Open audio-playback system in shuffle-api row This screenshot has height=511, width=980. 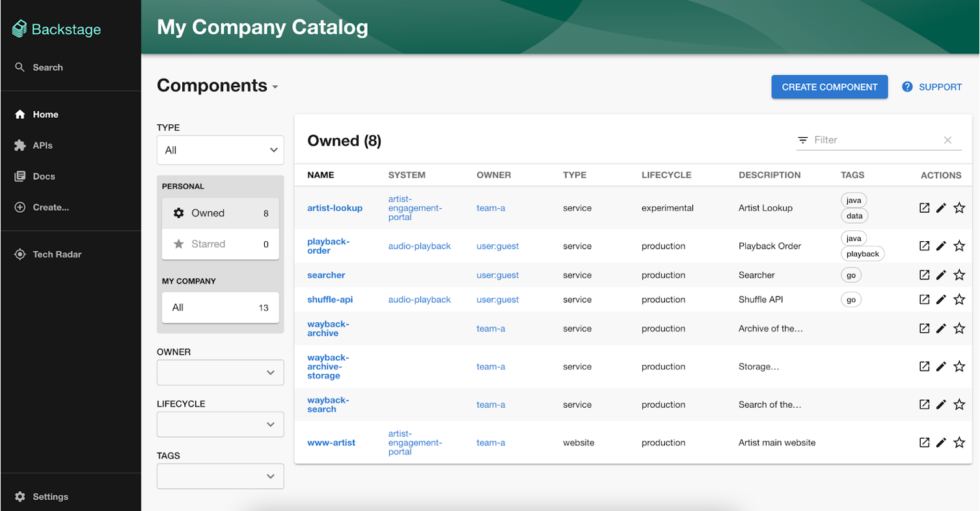420,300
